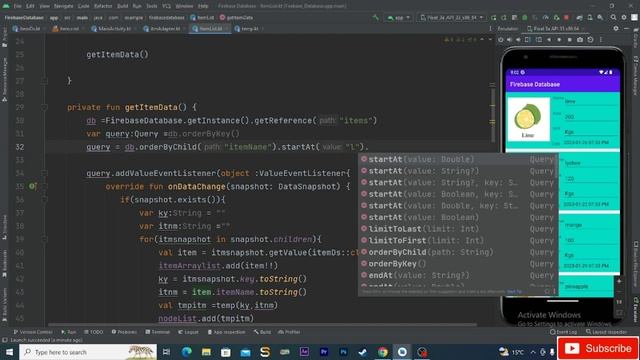The image size is (640, 360).
Task: Click the emulator volume down icon
Action: click(x=518, y=40)
